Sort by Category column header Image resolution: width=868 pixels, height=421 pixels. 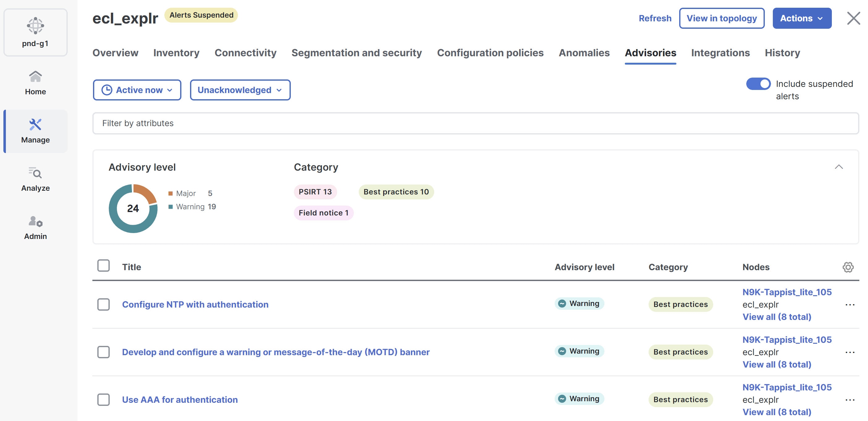point(668,267)
